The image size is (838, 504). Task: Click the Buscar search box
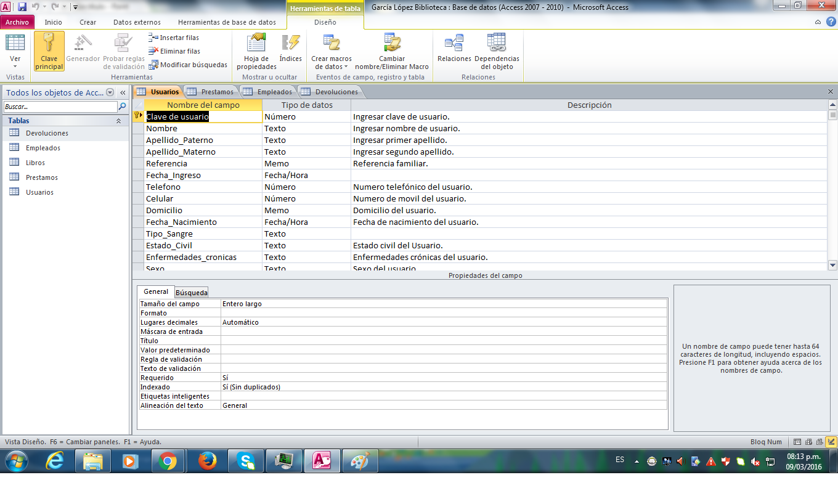tap(60, 107)
